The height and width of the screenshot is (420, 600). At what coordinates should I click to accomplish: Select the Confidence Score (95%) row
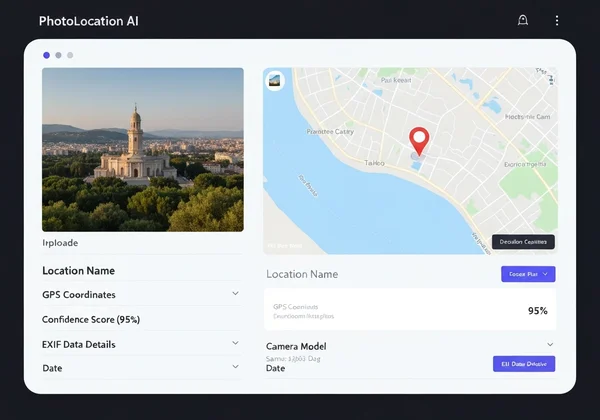click(x=91, y=320)
